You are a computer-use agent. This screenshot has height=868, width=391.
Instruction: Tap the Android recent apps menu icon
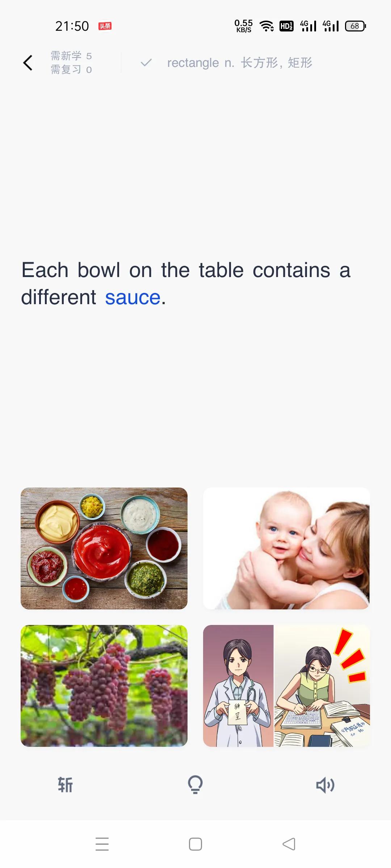(x=102, y=844)
